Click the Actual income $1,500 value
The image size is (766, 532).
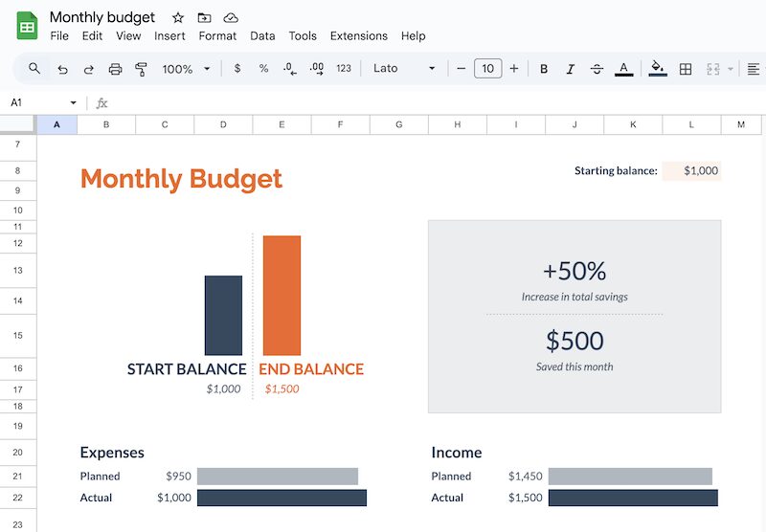tap(525, 498)
